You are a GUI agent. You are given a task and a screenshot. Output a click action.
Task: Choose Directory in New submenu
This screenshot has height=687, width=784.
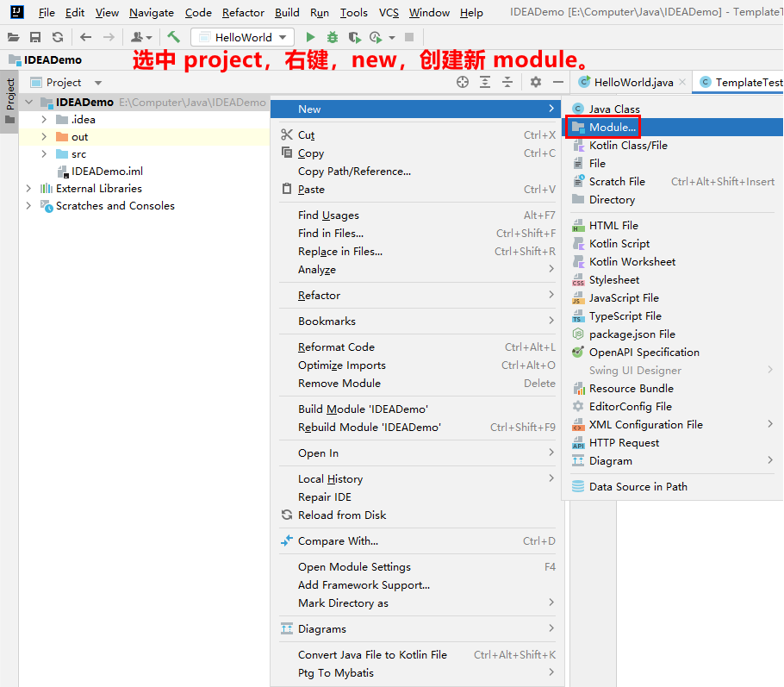pos(672,200)
